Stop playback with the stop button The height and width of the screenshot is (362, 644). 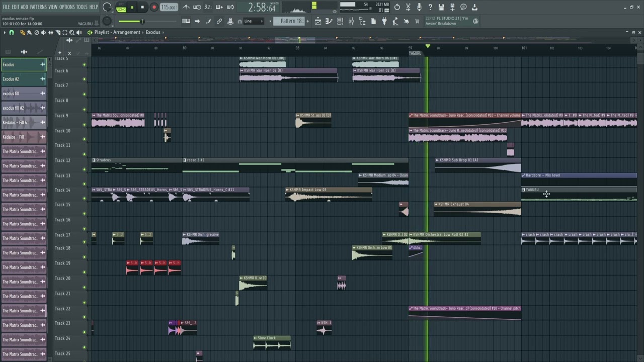pyautogui.click(x=143, y=7)
